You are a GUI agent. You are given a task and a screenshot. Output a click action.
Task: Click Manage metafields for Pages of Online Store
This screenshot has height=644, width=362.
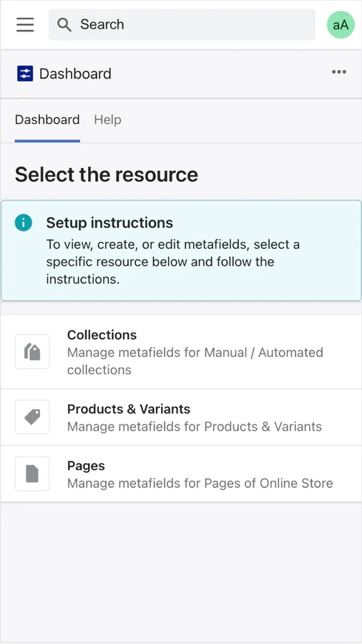[200, 484]
